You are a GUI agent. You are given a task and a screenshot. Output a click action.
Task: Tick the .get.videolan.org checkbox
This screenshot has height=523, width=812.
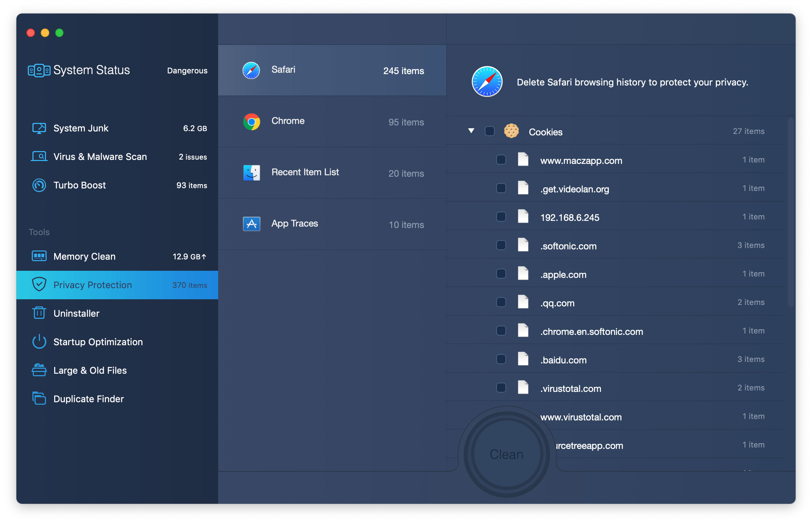tap(501, 188)
